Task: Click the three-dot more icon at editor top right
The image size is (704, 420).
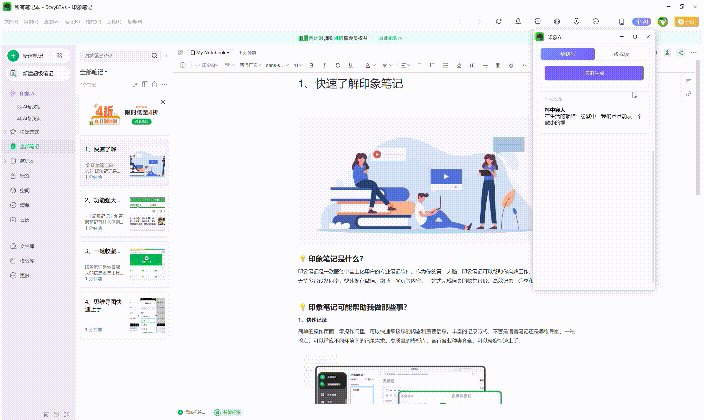Action: [x=694, y=53]
